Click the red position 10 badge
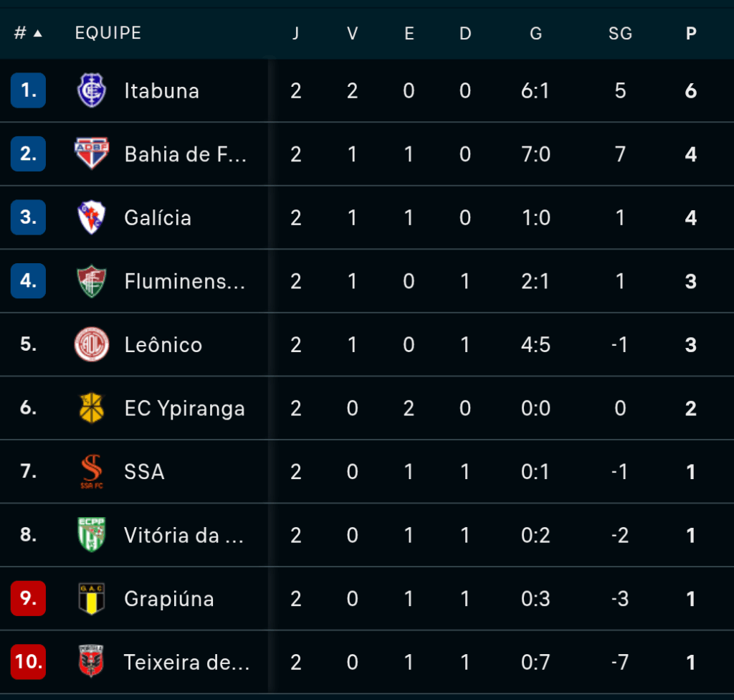734x700 pixels. [x=28, y=661]
